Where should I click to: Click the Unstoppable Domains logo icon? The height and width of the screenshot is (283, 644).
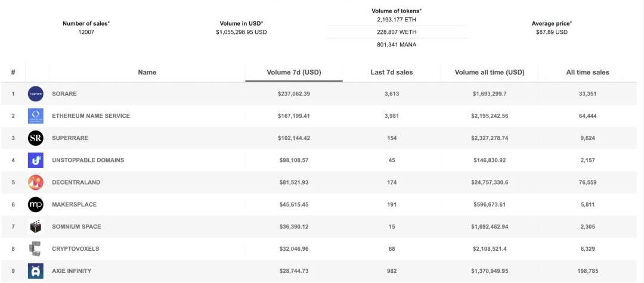[x=36, y=160]
